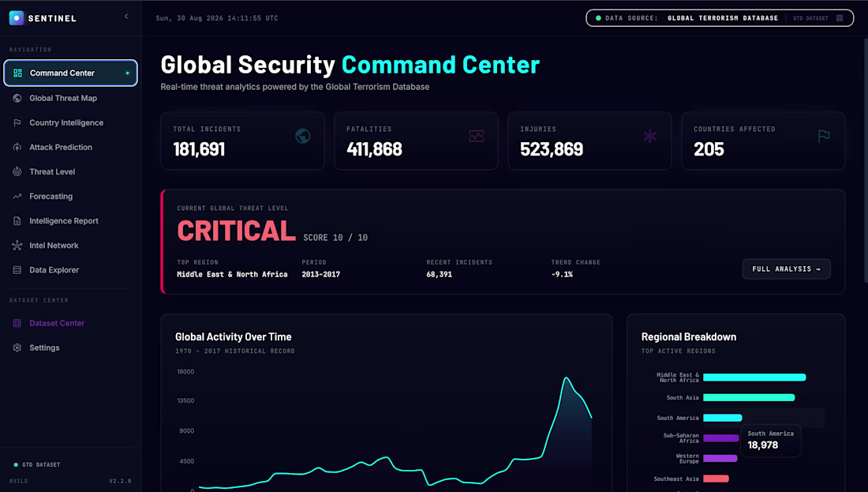Click the Global Threat Map globe icon
The height and width of the screenshot is (492, 868).
(x=17, y=98)
